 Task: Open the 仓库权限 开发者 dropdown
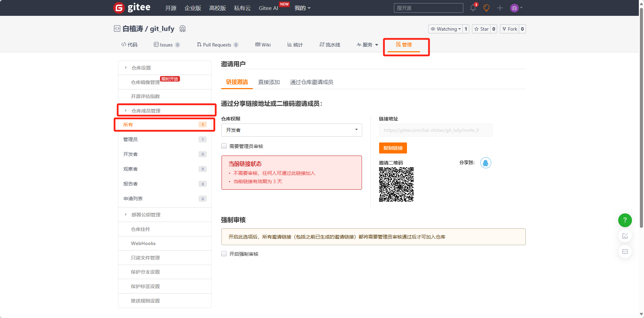(x=292, y=130)
